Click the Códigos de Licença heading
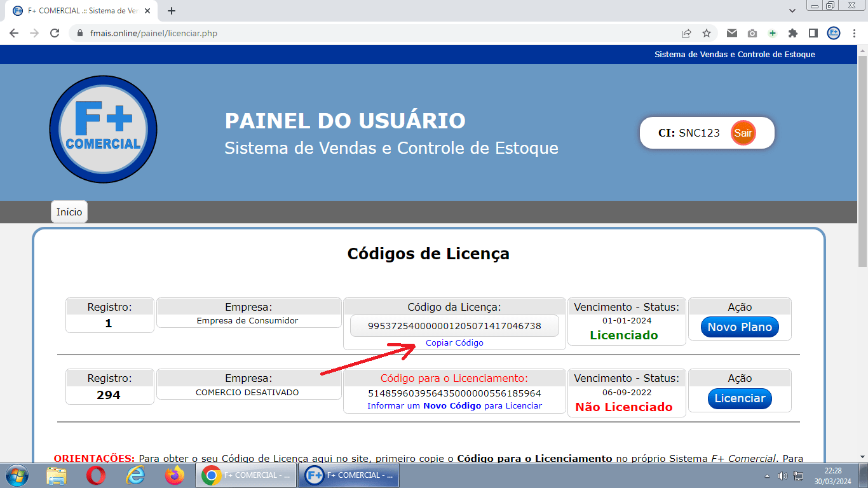This screenshot has width=868, height=488. click(428, 254)
